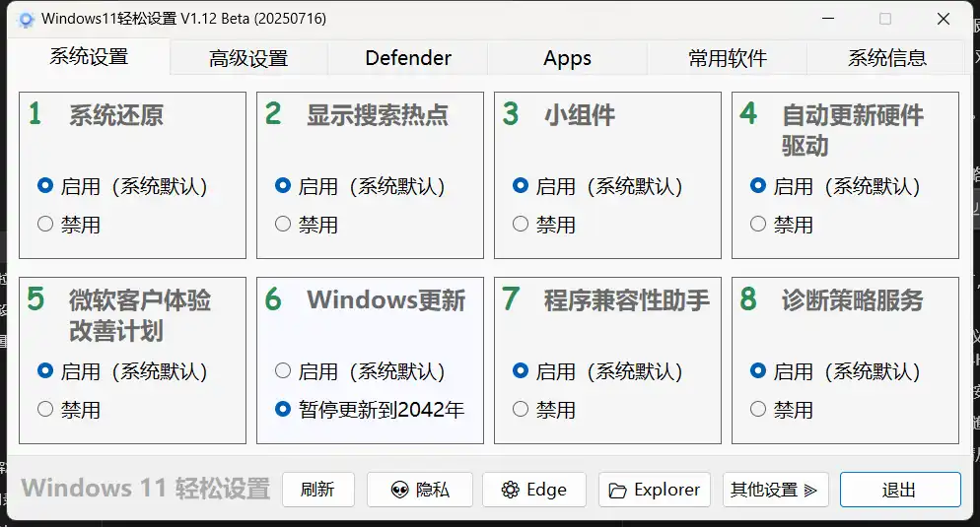This screenshot has width=980, height=527.
Task: Click the 程序兼容性助手 heading text
Action: click(x=627, y=300)
